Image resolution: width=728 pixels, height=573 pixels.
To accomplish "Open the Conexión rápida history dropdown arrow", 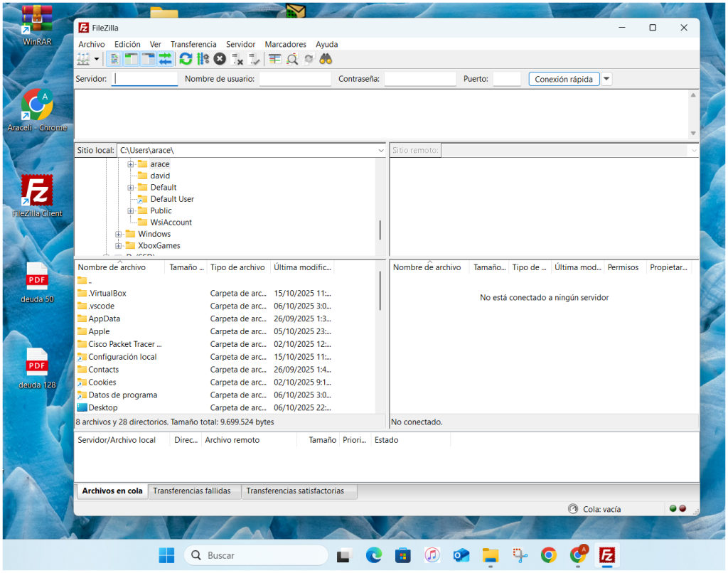I will (x=606, y=79).
